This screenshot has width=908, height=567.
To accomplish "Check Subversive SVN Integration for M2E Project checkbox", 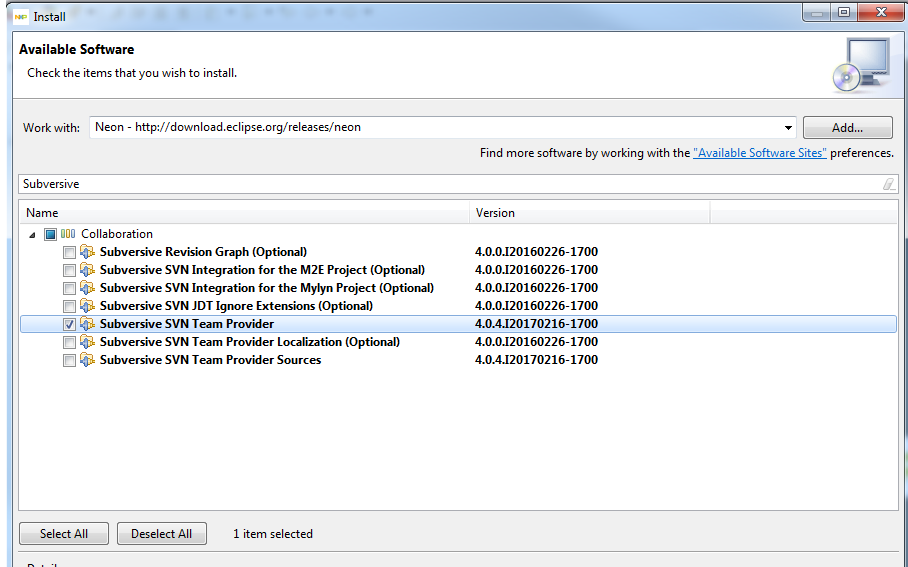I will (69, 270).
